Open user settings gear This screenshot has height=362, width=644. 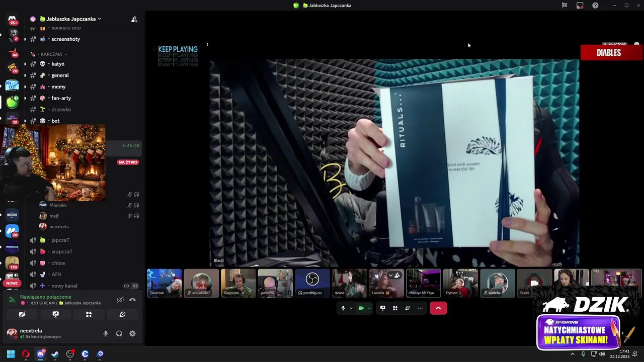pos(132,333)
